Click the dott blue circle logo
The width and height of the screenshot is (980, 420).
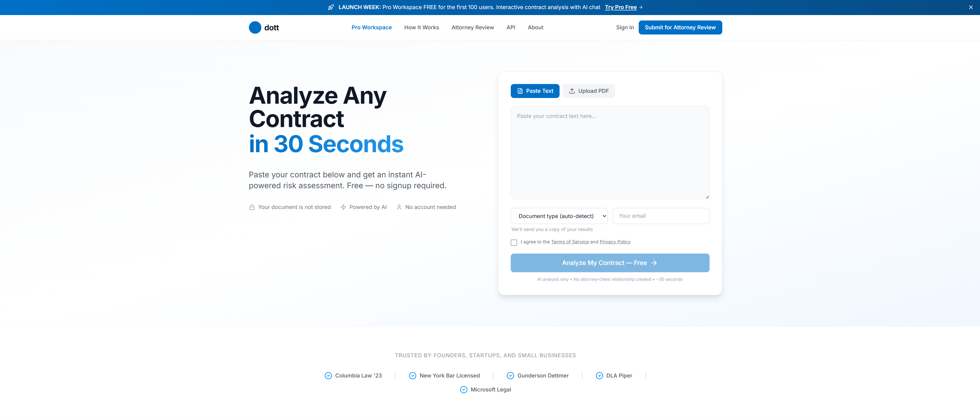(255, 27)
